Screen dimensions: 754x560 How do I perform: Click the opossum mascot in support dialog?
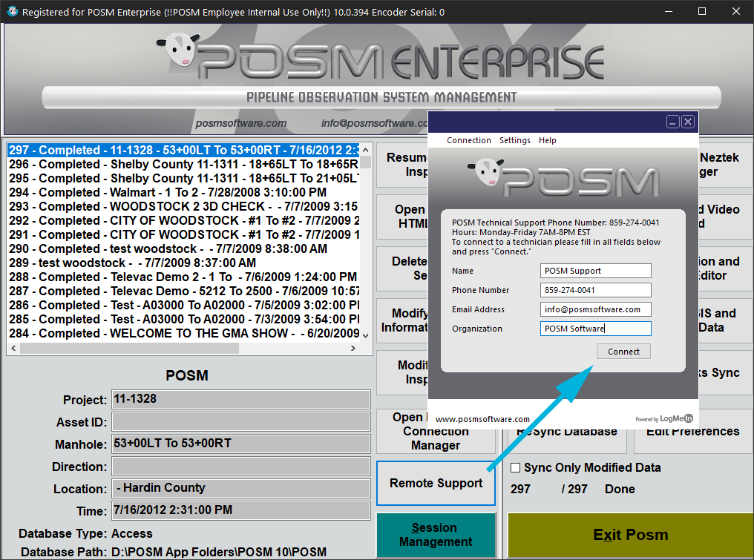[487, 171]
